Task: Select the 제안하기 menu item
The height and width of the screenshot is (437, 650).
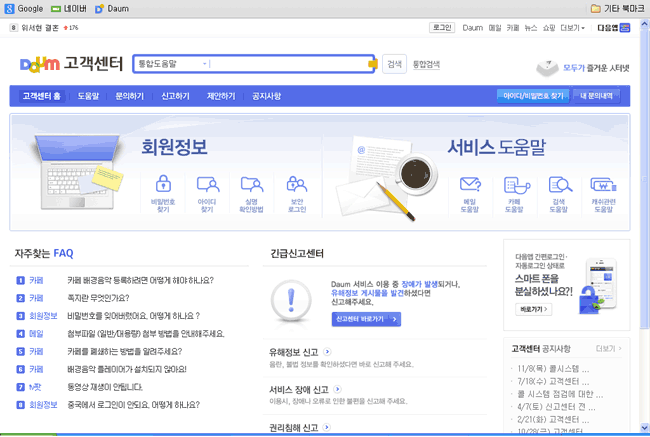Action: pyautogui.click(x=221, y=96)
